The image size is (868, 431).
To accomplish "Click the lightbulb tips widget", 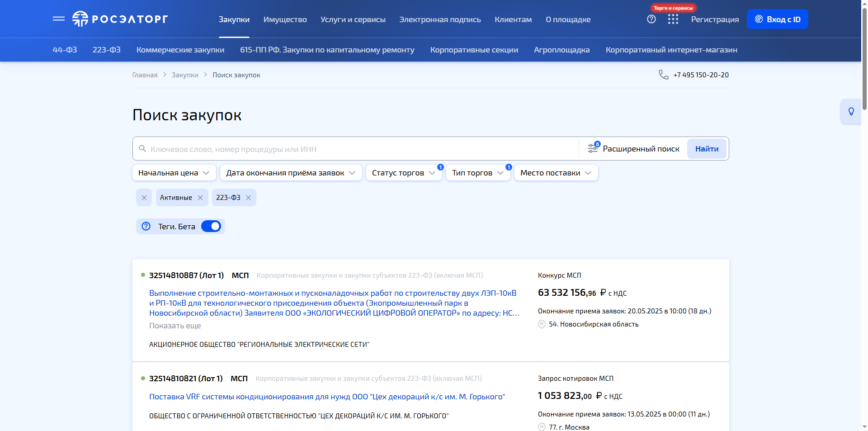I will tap(851, 111).
